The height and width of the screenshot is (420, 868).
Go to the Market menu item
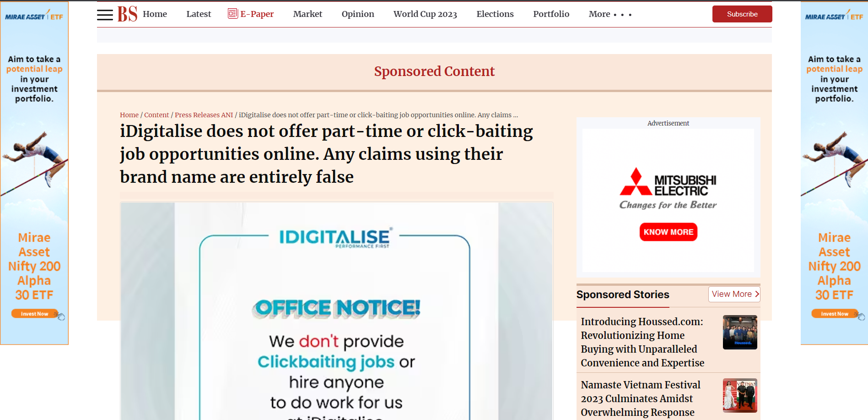(307, 14)
